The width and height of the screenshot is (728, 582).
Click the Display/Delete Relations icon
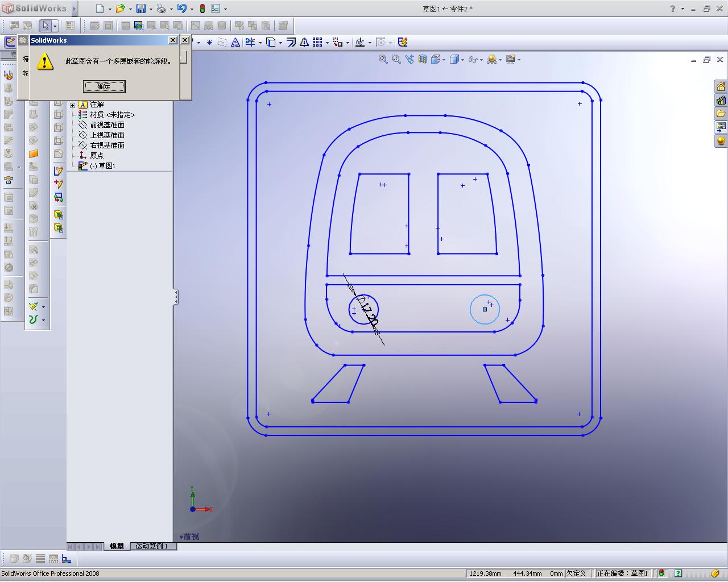point(360,42)
